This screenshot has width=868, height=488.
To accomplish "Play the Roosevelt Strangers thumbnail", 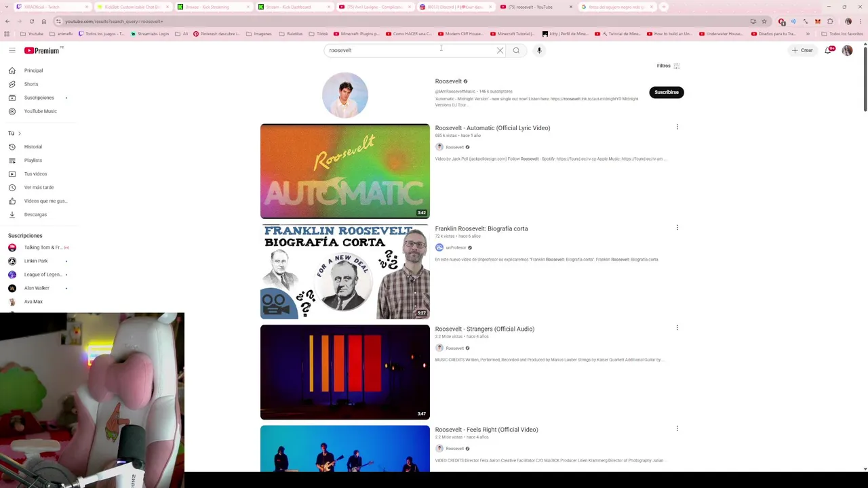I will pyautogui.click(x=344, y=372).
